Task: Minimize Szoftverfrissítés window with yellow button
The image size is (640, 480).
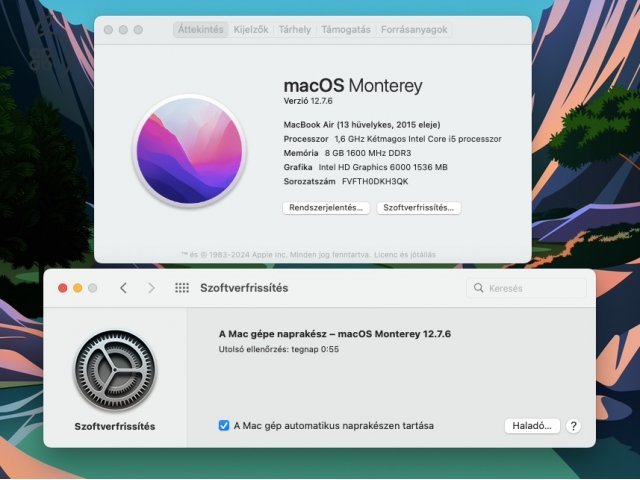Action: click(x=78, y=288)
